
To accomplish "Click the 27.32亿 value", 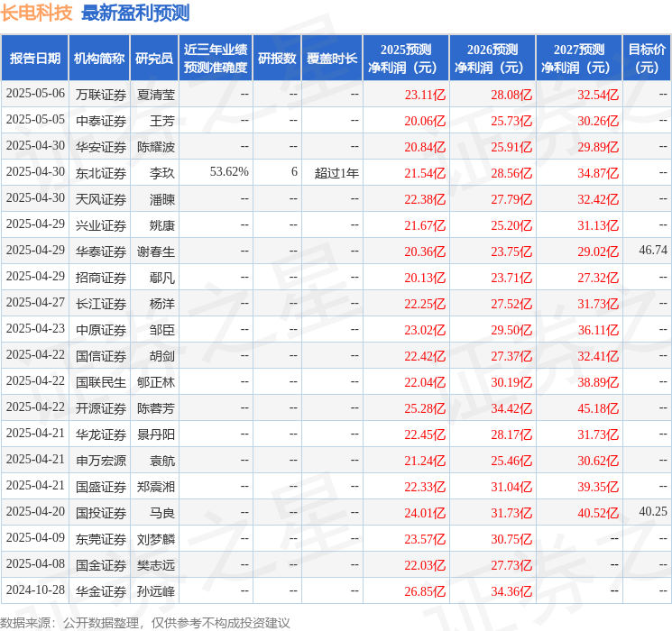I will pos(598,277).
